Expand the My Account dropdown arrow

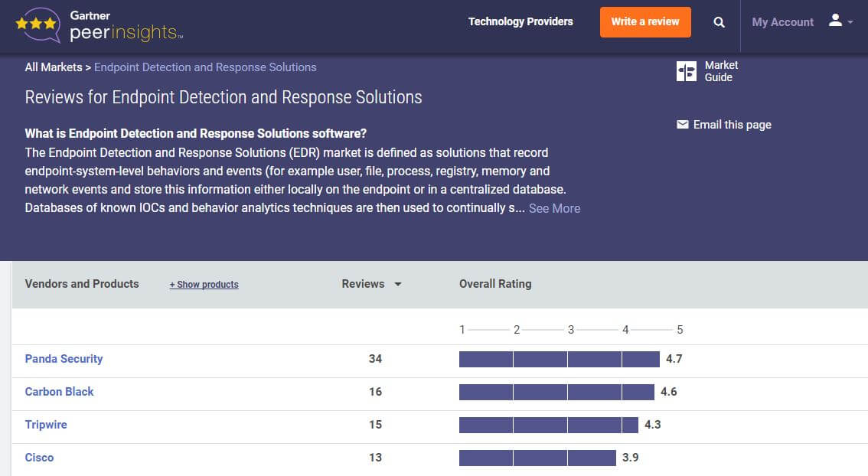[x=850, y=22]
